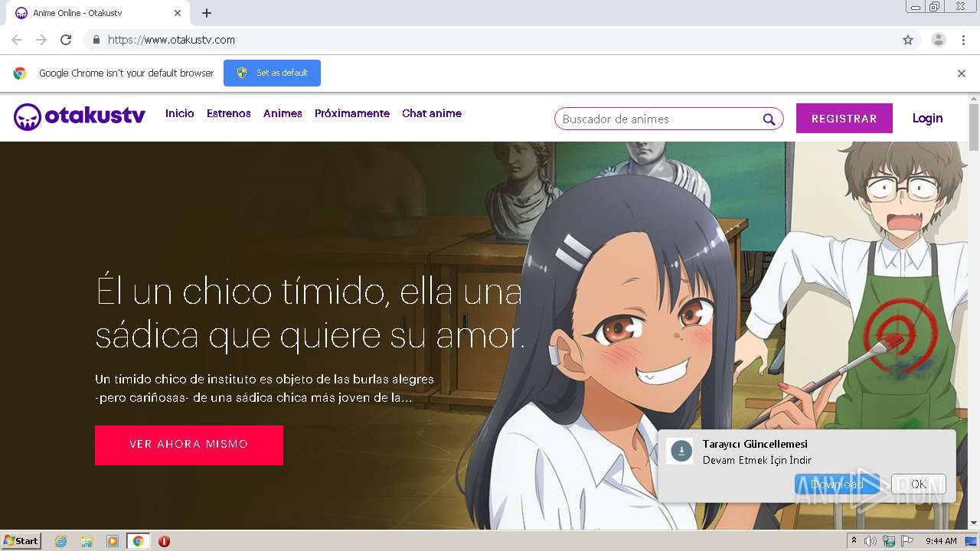Click the red Opera taskbar icon
The width and height of the screenshot is (980, 551).
(x=164, y=541)
